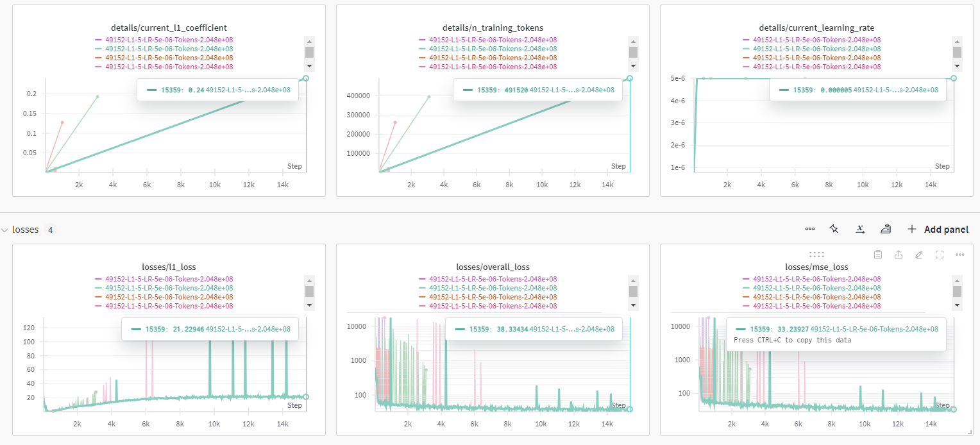The width and height of the screenshot is (980, 445).
Task: Click the share/export icon on mse_loss panel
Action: [x=899, y=255]
